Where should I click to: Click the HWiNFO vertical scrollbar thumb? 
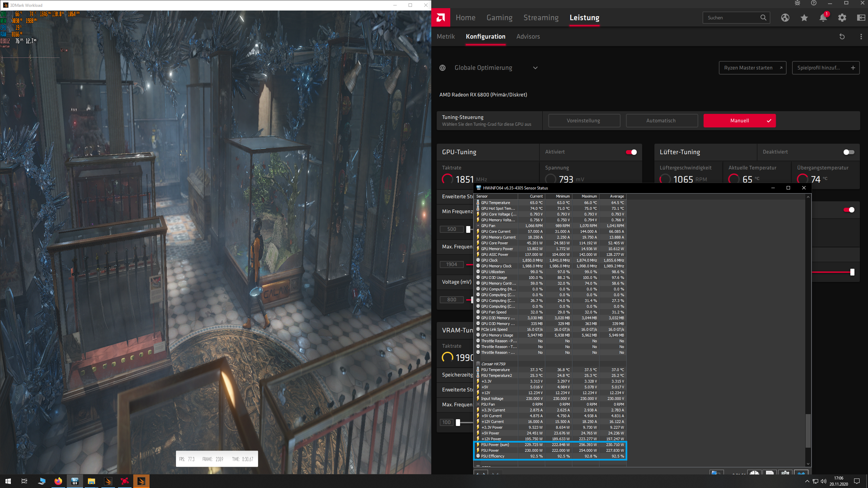(808, 430)
